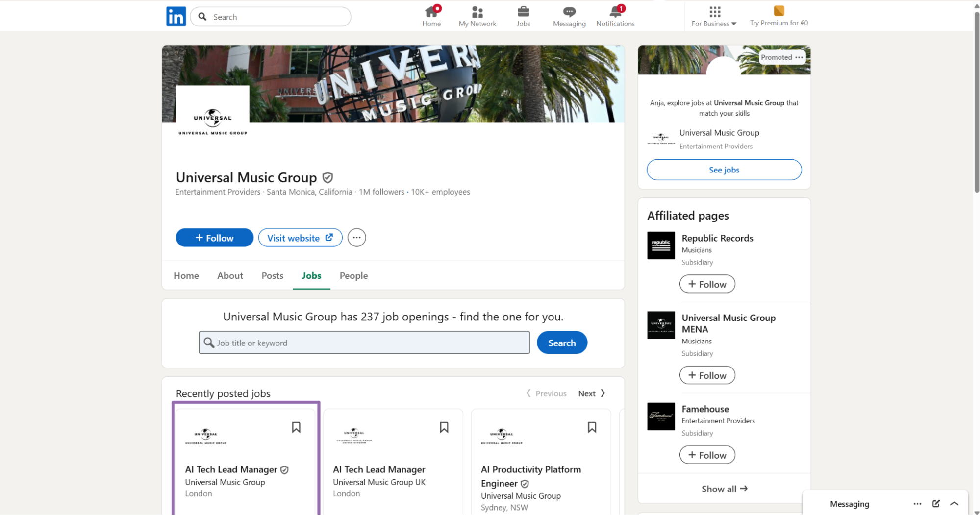The height and width of the screenshot is (515, 980).
Task: Open Famehouse affiliated page
Action: click(x=705, y=409)
